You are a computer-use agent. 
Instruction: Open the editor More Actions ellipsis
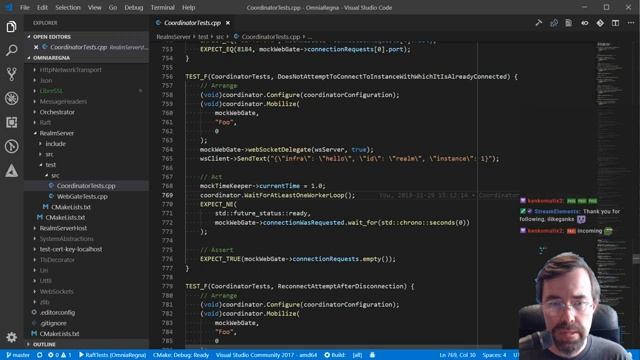(631, 23)
